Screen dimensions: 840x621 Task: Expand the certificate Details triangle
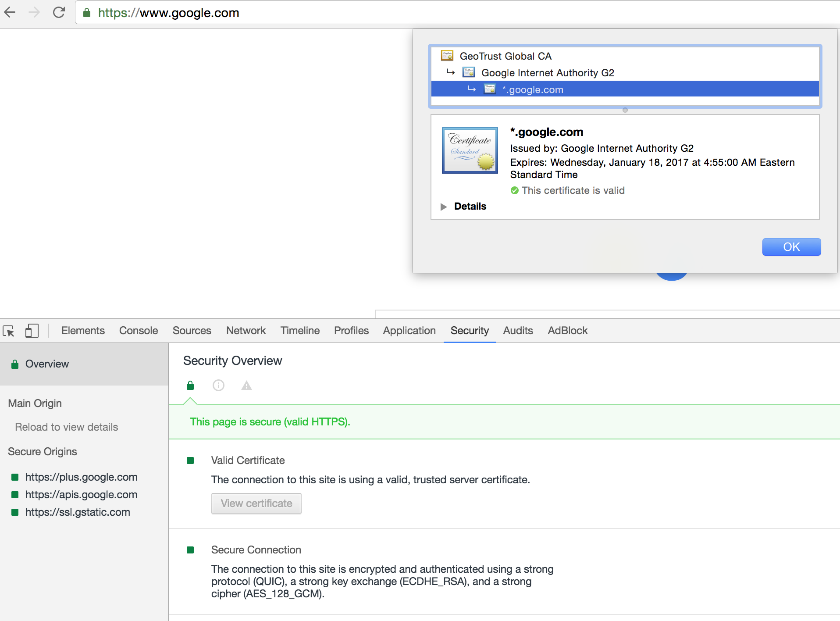443,207
